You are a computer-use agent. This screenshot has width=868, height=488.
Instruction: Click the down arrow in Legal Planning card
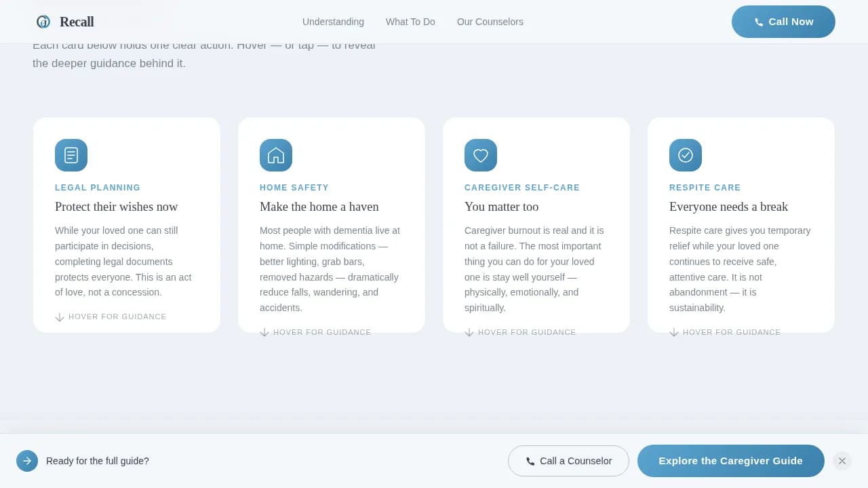(x=60, y=317)
